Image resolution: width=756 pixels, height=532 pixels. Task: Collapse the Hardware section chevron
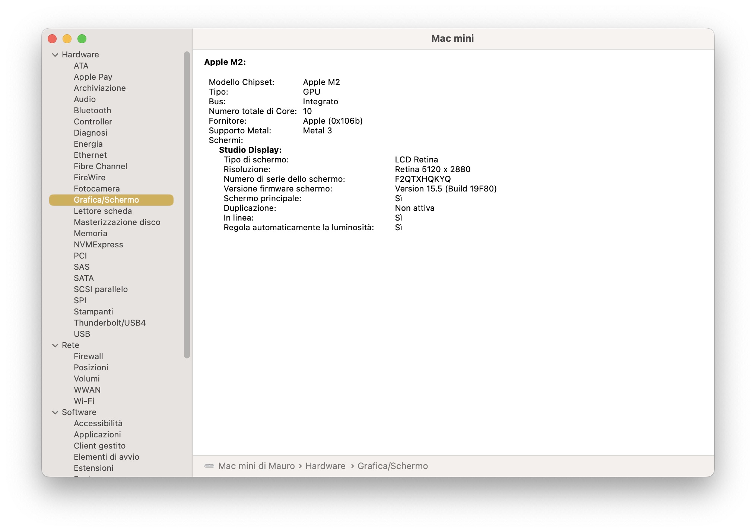[55, 55]
